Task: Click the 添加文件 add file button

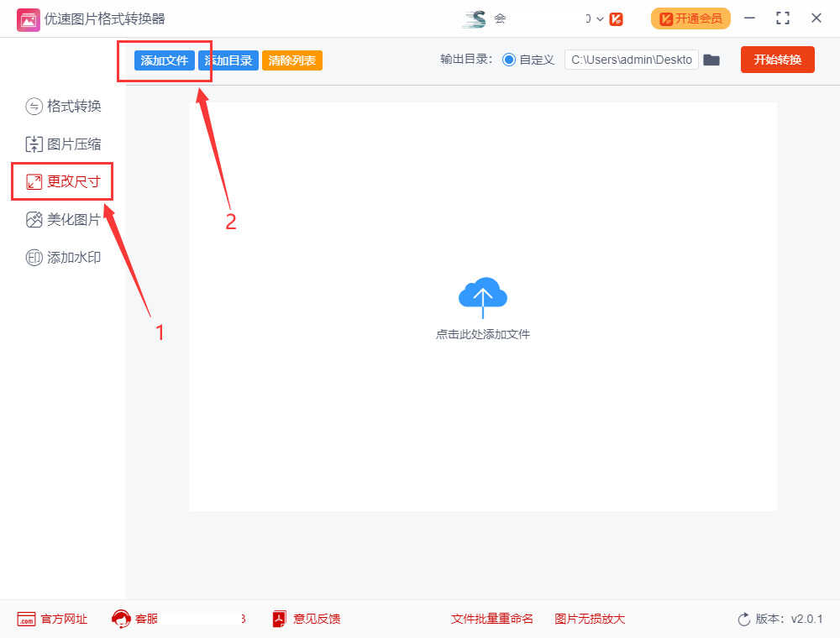Action: pyautogui.click(x=165, y=60)
